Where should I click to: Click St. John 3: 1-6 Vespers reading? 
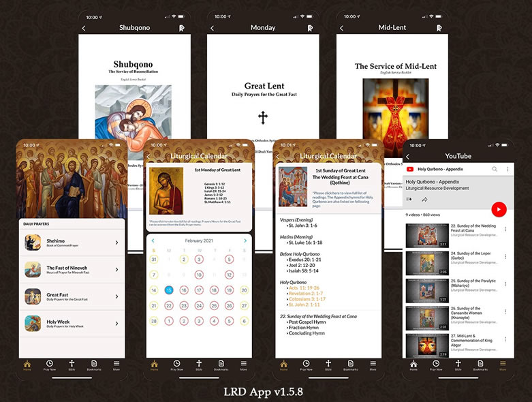[x=303, y=226]
